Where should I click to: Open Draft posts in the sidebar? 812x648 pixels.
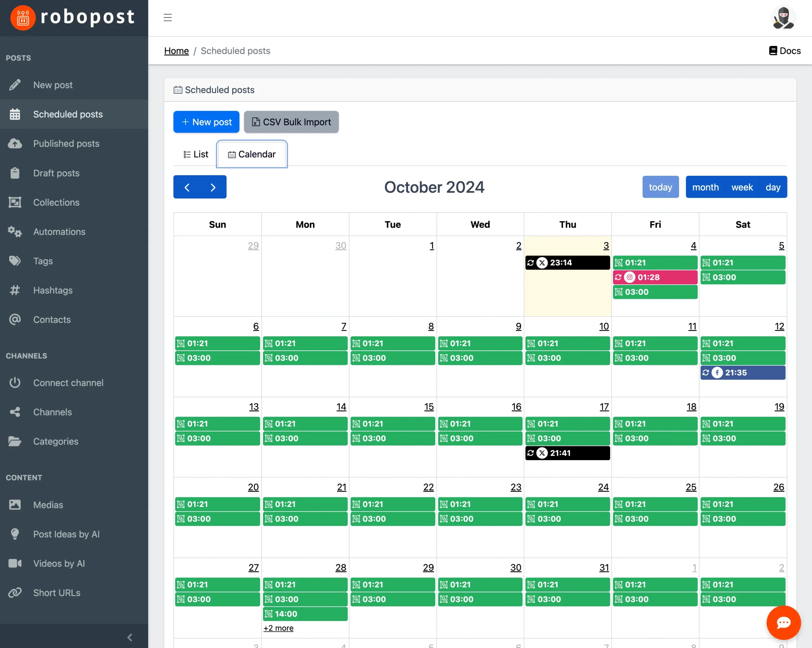point(74,173)
